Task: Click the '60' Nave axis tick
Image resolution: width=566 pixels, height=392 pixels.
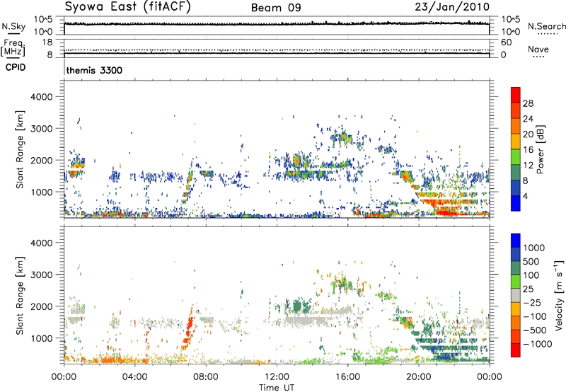Action: tap(506, 42)
